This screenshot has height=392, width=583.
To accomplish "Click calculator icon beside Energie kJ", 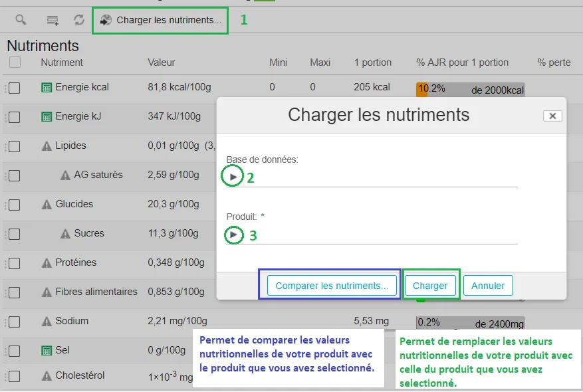I will tap(47, 117).
